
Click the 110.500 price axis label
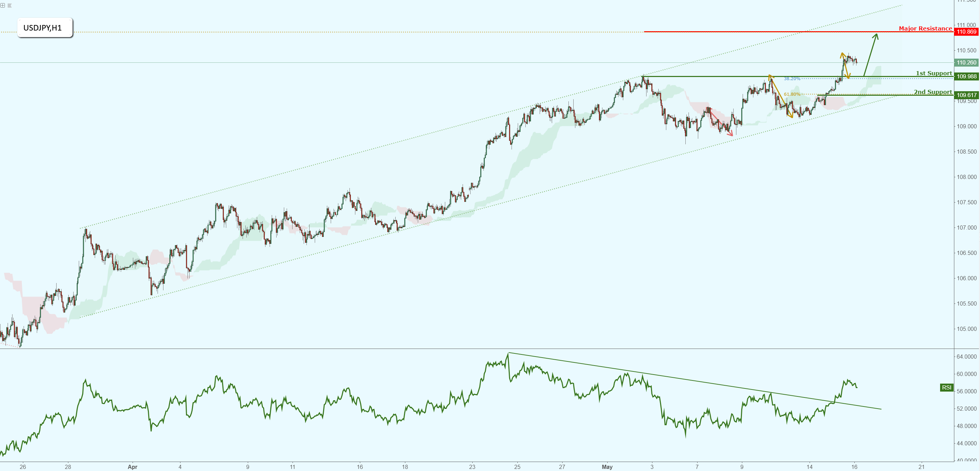click(x=967, y=50)
